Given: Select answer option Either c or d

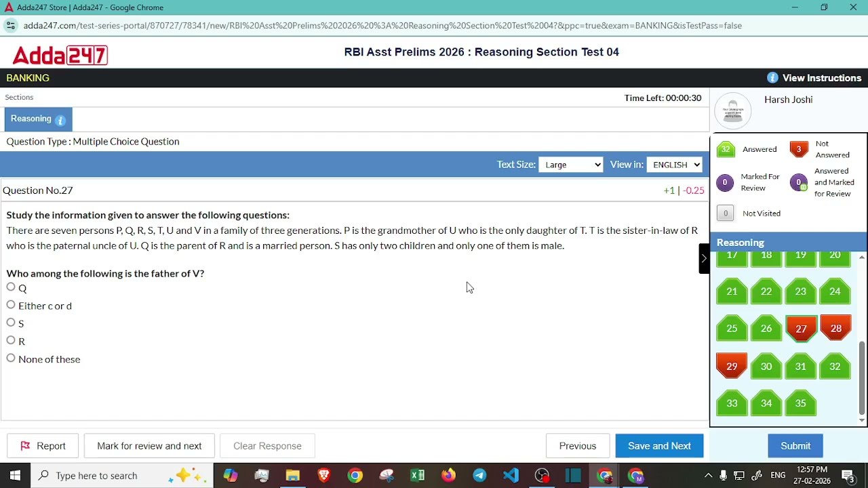Looking at the screenshot, I should pos(11,305).
